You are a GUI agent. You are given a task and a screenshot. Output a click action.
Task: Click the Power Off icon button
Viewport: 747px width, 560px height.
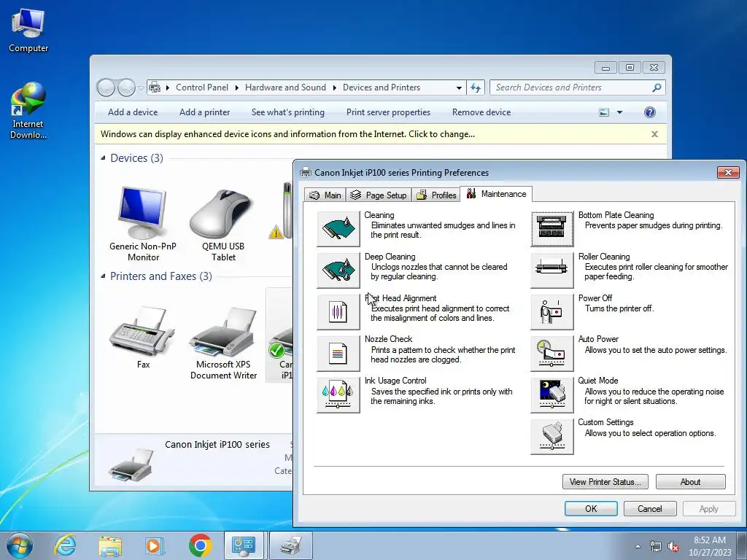(x=552, y=312)
